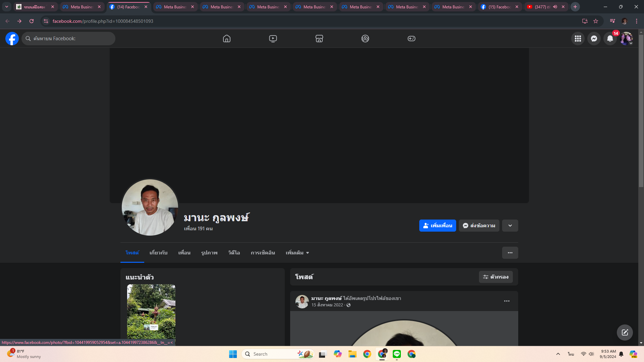Open the Marketplace icon
This screenshot has width=644, height=362.
(x=319, y=39)
